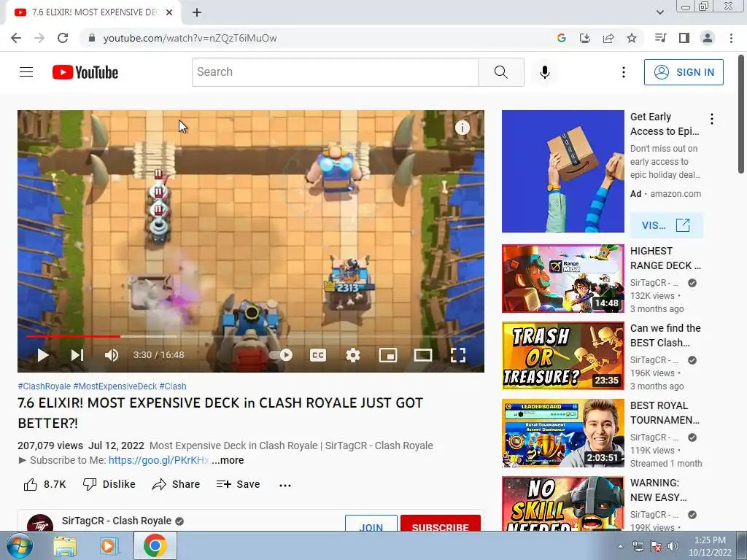The width and height of the screenshot is (747, 560).
Task: Open tab search chevron
Action: (659, 12)
